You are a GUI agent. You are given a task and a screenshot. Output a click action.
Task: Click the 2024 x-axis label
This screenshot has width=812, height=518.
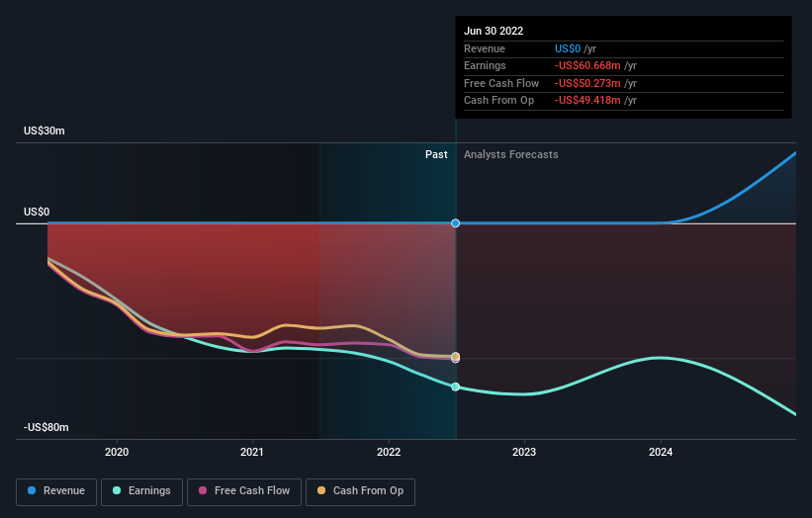[661, 452]
